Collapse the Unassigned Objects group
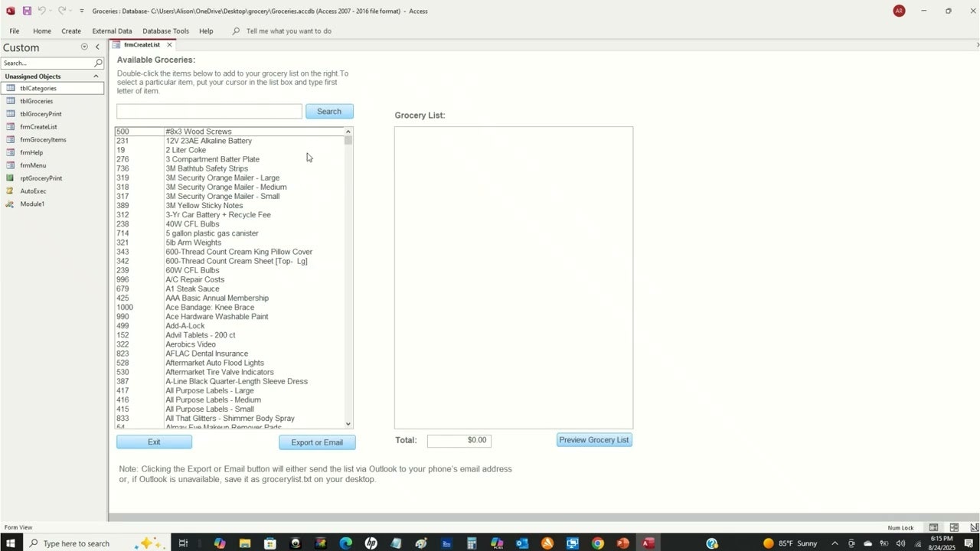The image size is (980, 551). pos(96,76)
